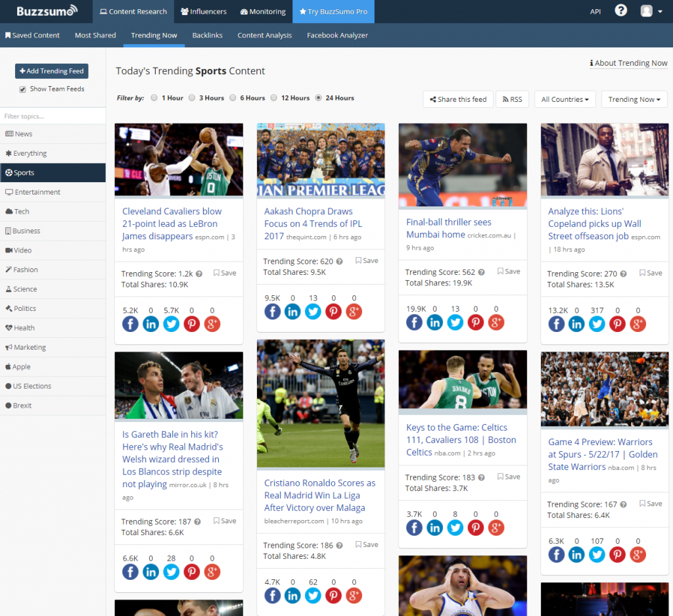Select the Health topic in sidebar
This screenshot has width=673, height=616.
pos(53,328)
